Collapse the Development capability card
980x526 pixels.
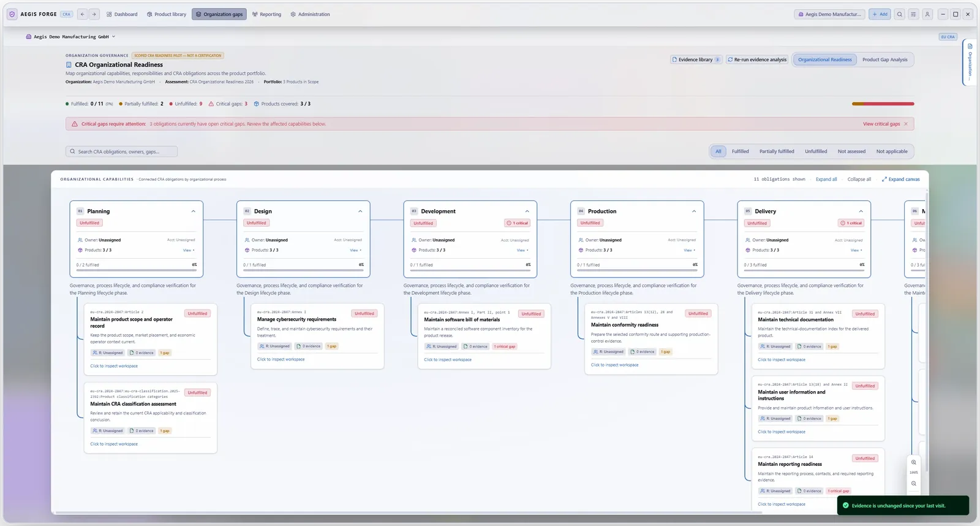527,212
